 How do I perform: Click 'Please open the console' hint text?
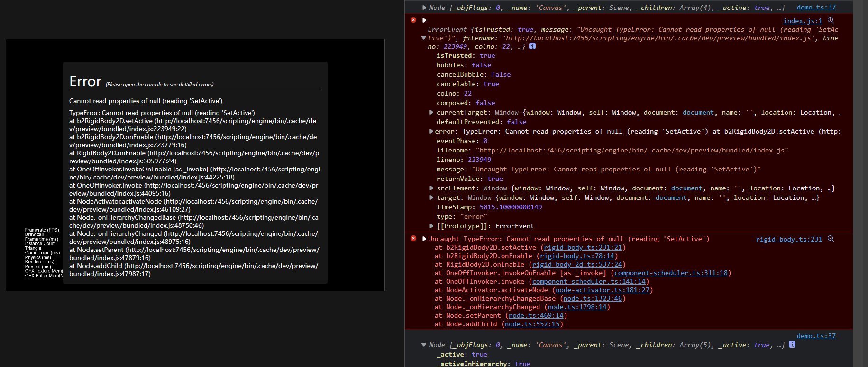pyautogui.click(x=159, y=84)
